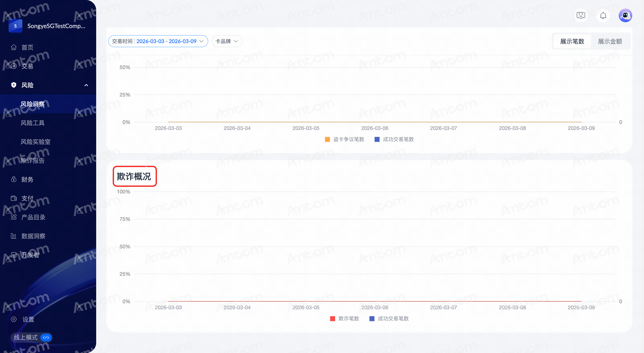Click 2026-03-09 on the dispute chart axis

point(581,128)
